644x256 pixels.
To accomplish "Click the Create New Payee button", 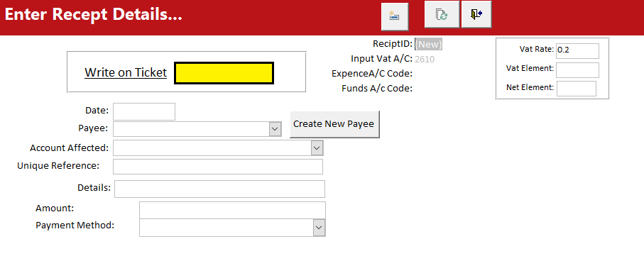I will (x=334, y=124).
